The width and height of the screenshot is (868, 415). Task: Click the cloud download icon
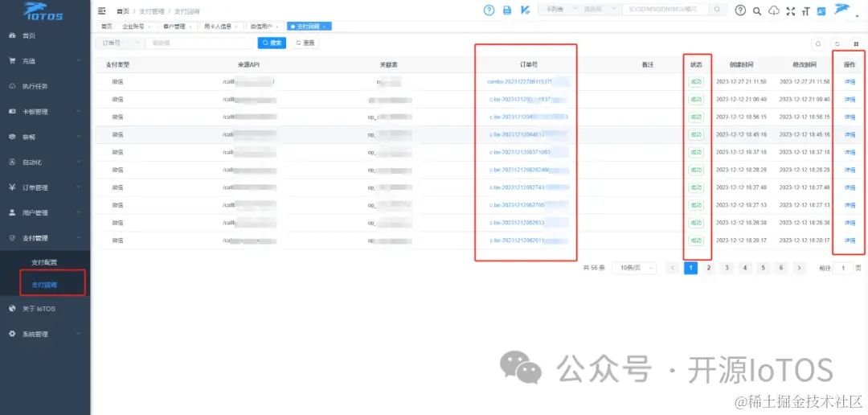click(774, 10)
